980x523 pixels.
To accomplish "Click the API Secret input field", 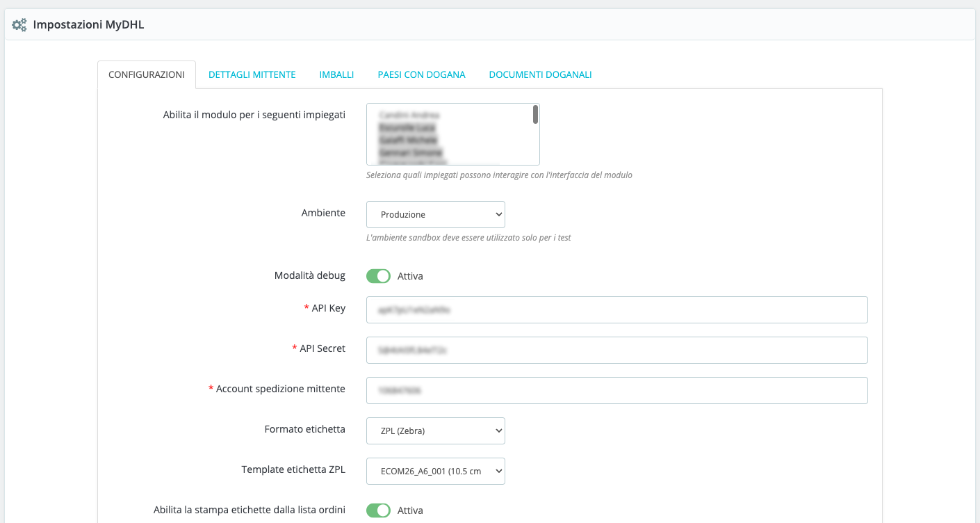I will 617,351.
